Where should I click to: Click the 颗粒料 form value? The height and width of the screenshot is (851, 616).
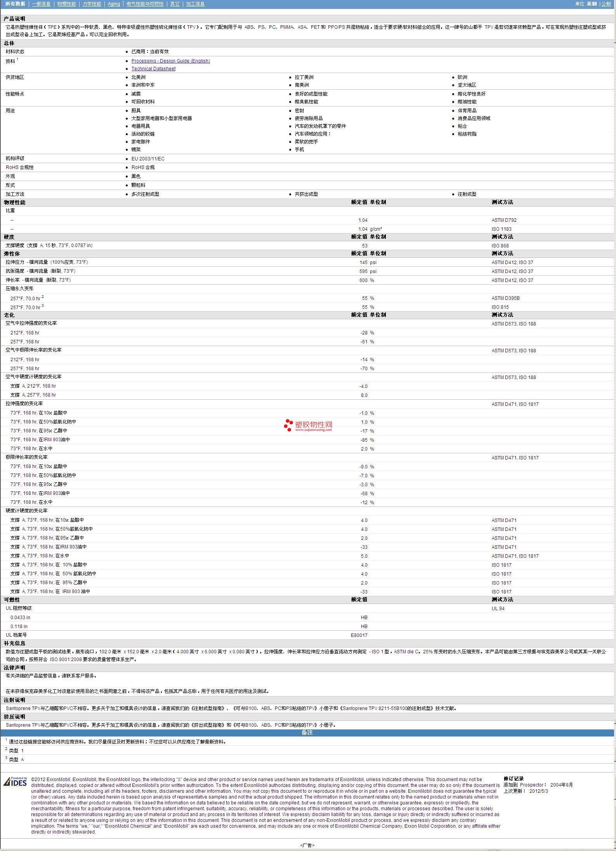pyautogui.click(x=138, y=185)
